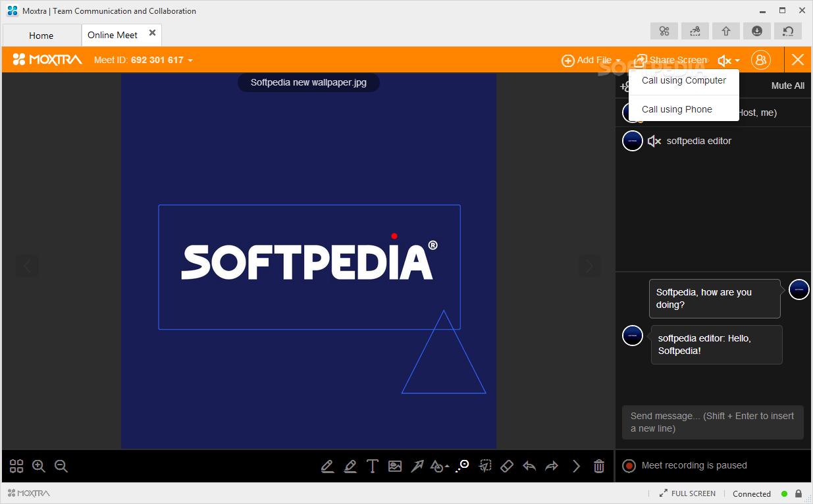Zoom out on the shared page
This screenshot has height=504, width=813.
tap(61, 466)
